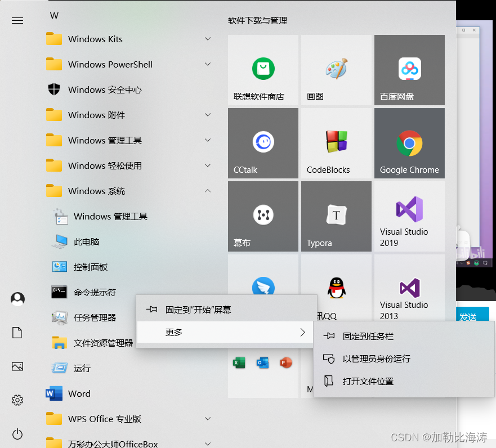The width and height of the screenshot is (496, 448).
Task: Launch the 画图 (Paint) tile
Action: (x=336, y=70)
